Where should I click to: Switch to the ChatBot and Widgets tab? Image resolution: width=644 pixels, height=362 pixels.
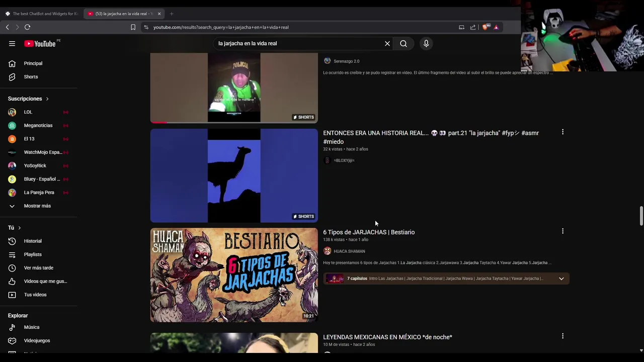(x=42, y=14)
